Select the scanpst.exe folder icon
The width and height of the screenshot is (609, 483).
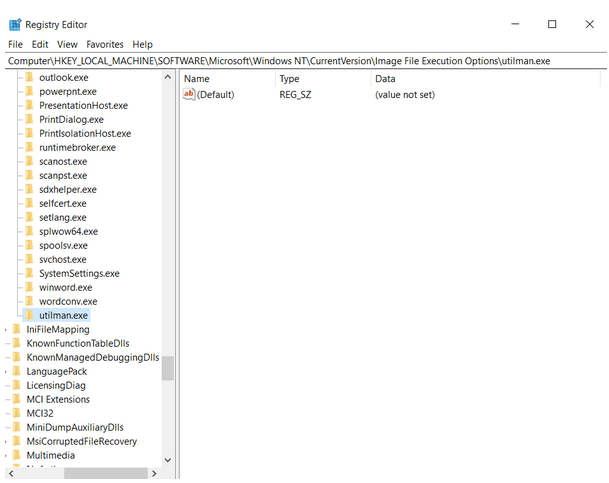[x=29, y=175]
